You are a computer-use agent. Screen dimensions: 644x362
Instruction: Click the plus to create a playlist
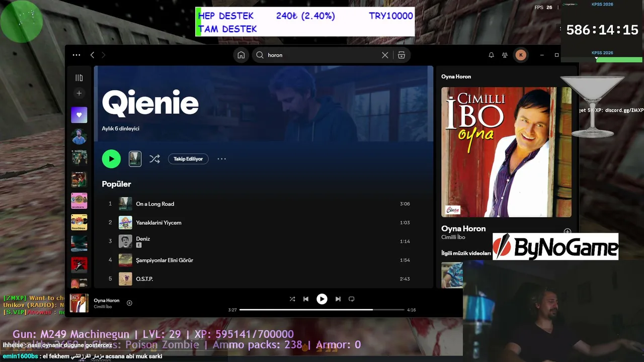79,94
